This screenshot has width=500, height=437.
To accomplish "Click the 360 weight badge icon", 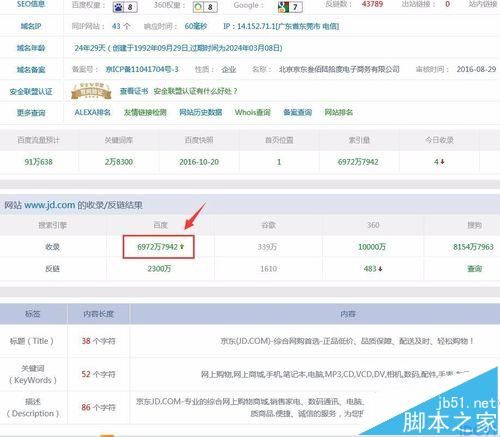I will (198, 7).
